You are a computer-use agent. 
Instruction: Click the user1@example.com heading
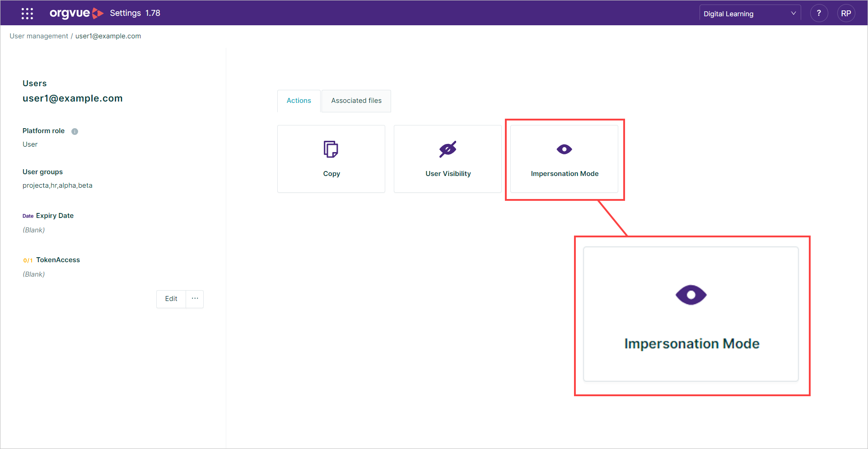pos(73,98)
